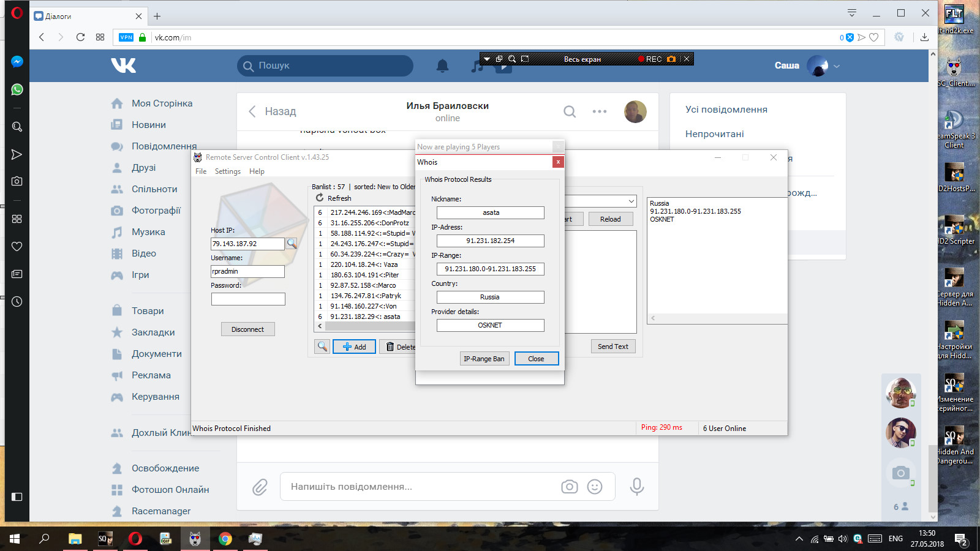980x551 pixels.
Task: Click the Refresh banlist icon
Action: click(320, 198)
